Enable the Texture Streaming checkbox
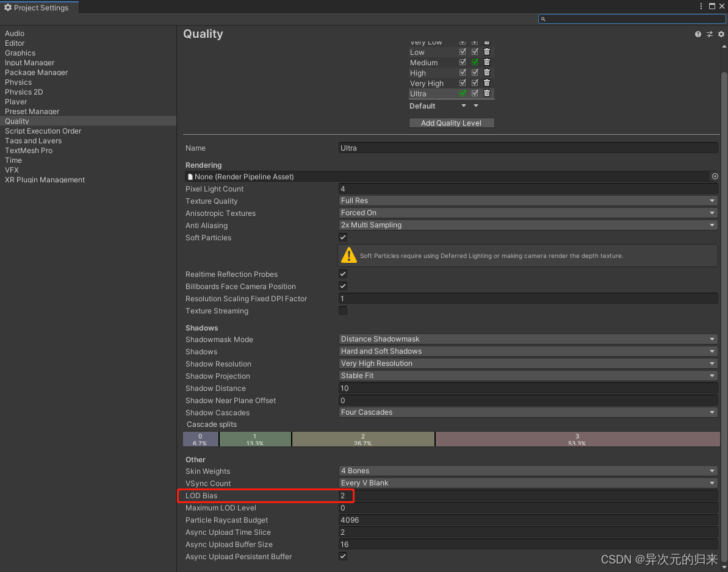Image resolution: width=728 pixels, height=572 pixels. coord(343,310)
